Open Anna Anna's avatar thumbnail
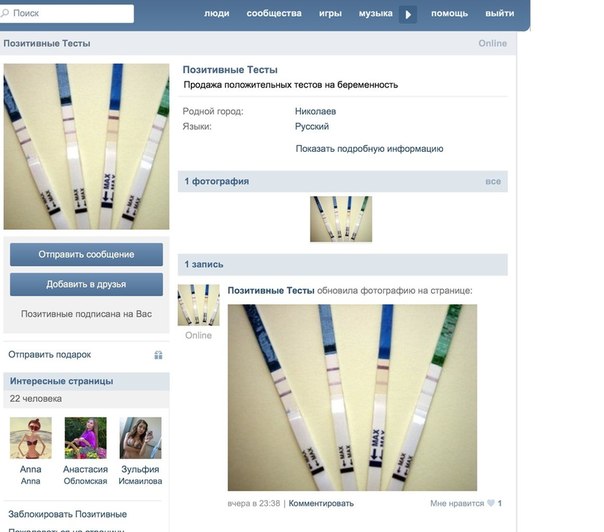604x532 pixels. coord(31,438)
